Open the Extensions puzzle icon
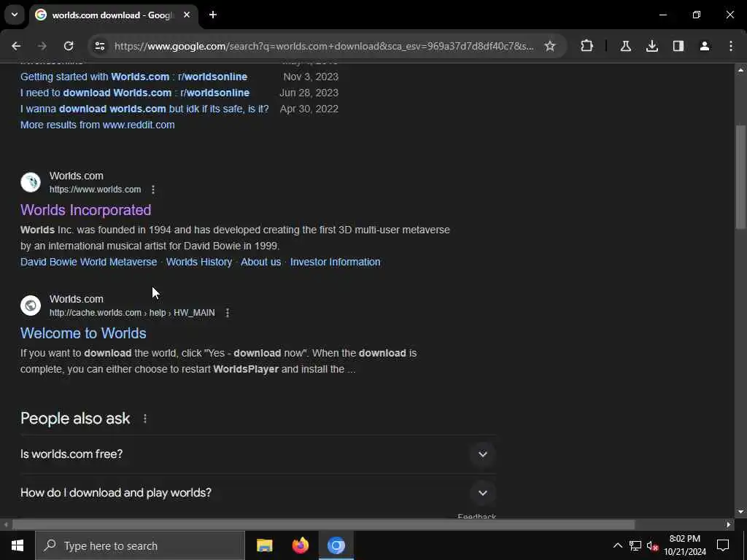The height and width of the screenshot is (560, 747). [x=587, y=46]
